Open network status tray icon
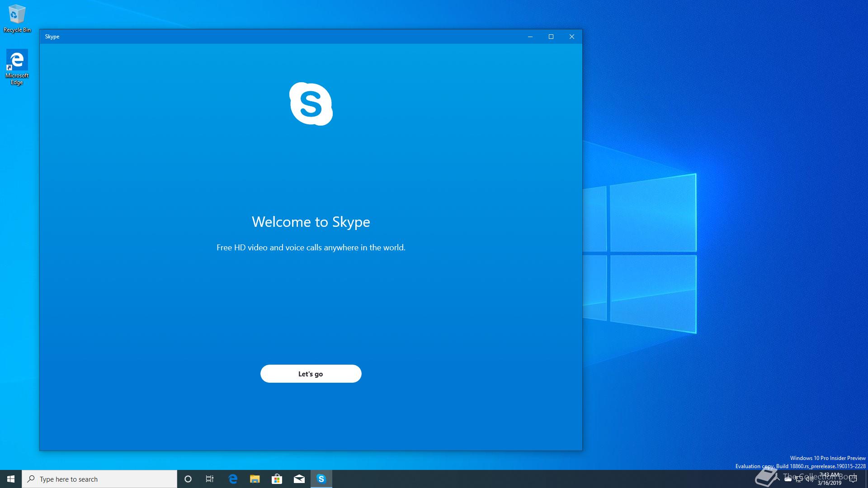This screenshot has height=488, width=868. pyautogui.click(x=799, y=479)
